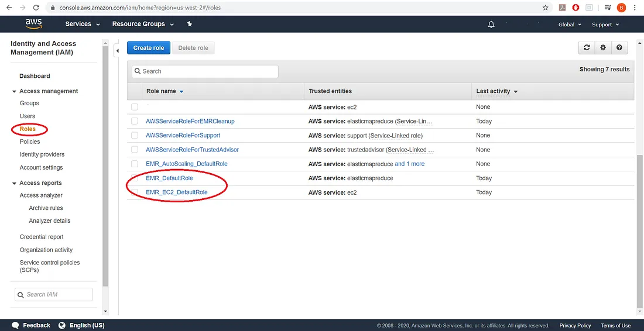Open Organization activity page
The width and height of the screenshot is (644, 331).
[46, 250]
